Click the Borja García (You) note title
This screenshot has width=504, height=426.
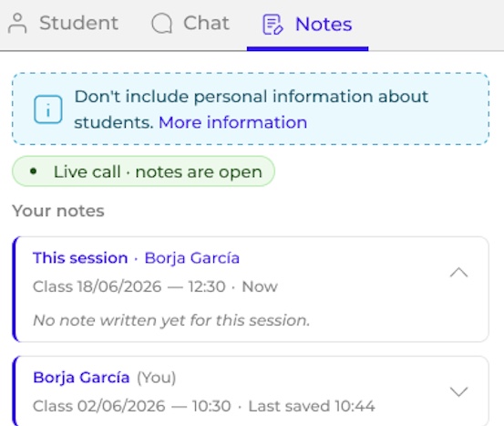105,378
